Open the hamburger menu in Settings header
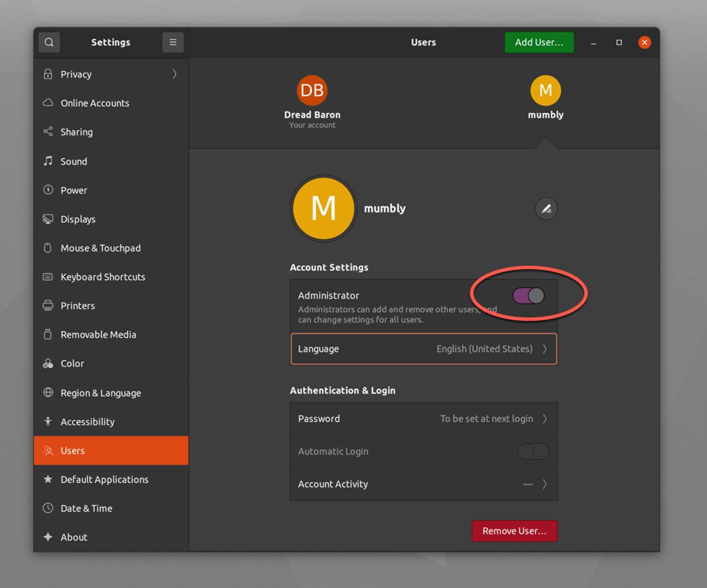 173,42
